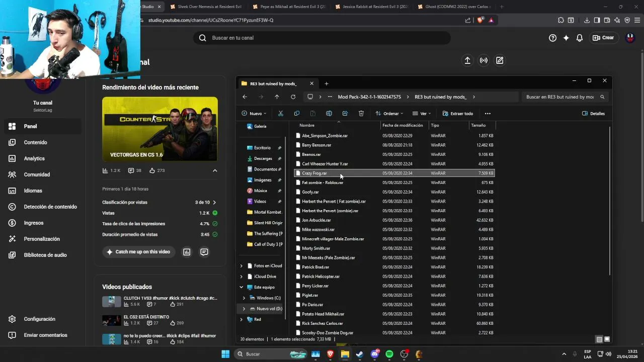Open Clasificación por vistas arrow

pos(214,202)
